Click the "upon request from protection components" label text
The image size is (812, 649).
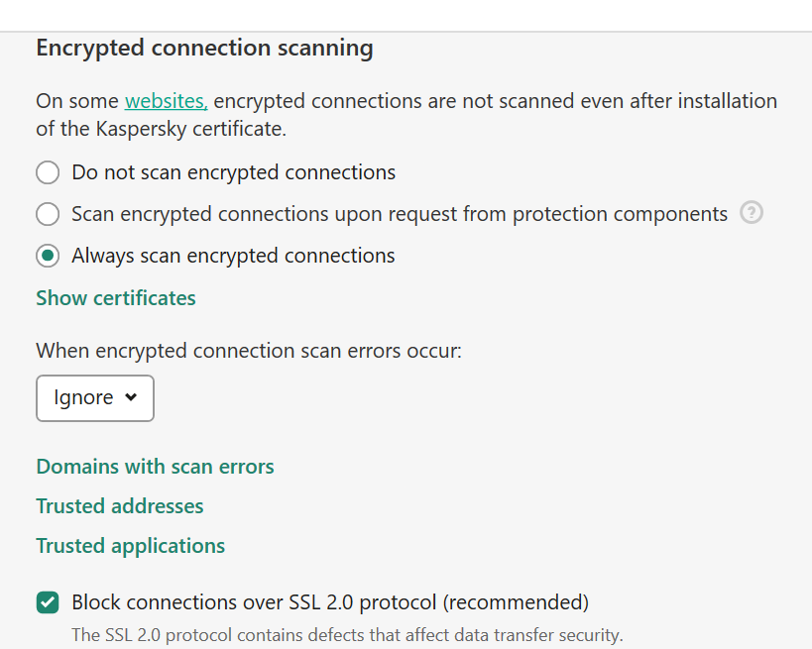[400, 214]
